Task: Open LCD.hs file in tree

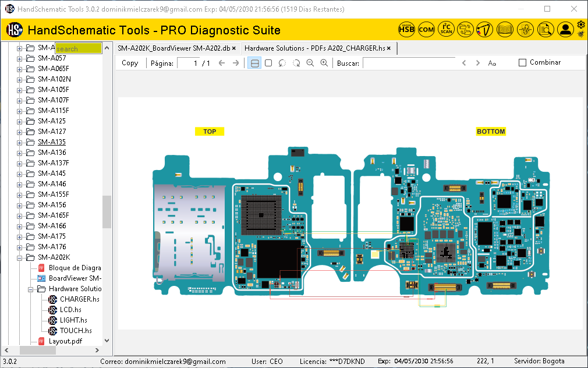Action: coord(70,309)
